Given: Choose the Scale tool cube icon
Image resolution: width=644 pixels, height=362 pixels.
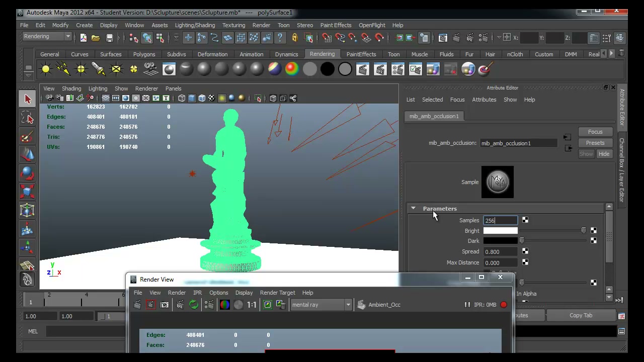Looking at the screenshot, I should pyautogui.click(x=28, y=192).
